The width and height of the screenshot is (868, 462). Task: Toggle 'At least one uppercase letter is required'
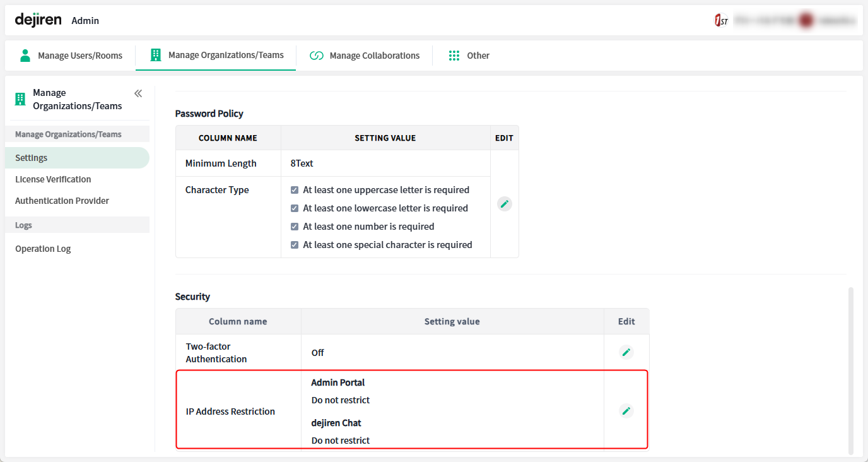pyautogui.click(x=295, y=190)
